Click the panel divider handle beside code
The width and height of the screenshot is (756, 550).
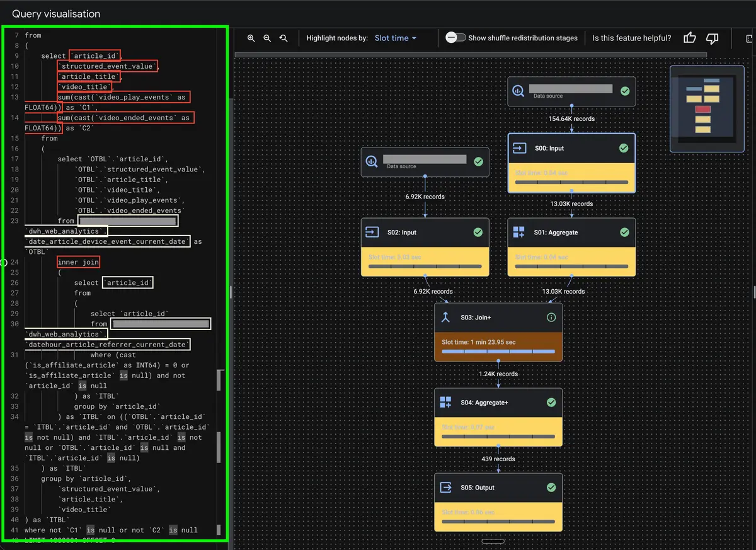pos(231,292)
